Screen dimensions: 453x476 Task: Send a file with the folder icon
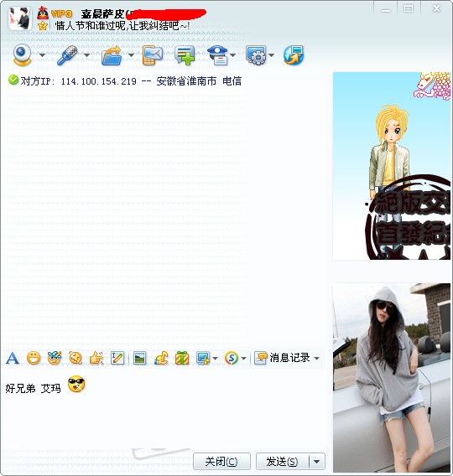tap(112, 55)
